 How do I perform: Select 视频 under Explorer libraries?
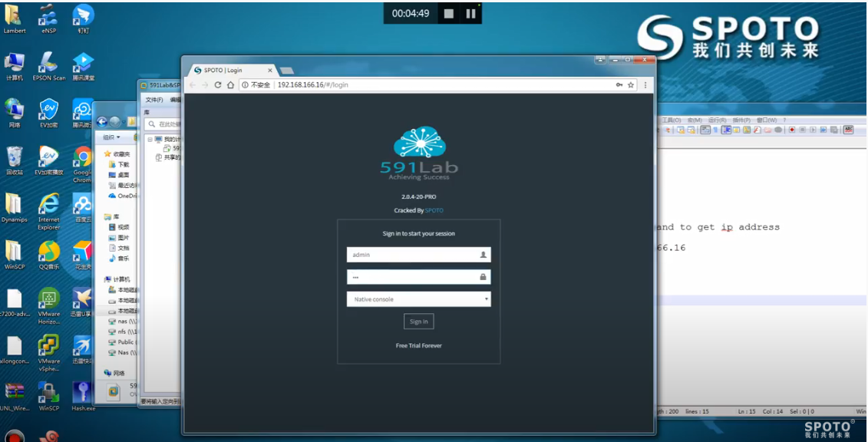point(119,227)
